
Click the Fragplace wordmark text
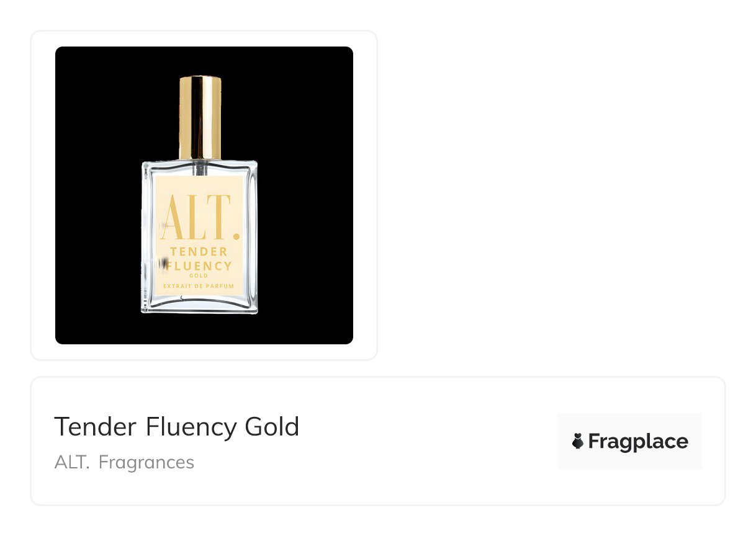[638, 442]
